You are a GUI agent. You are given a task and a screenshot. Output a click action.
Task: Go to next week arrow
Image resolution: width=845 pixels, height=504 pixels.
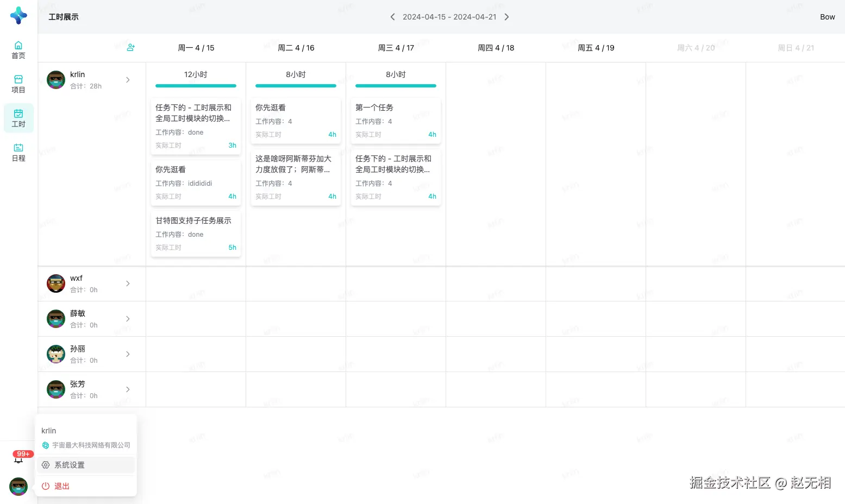(506, 17)
